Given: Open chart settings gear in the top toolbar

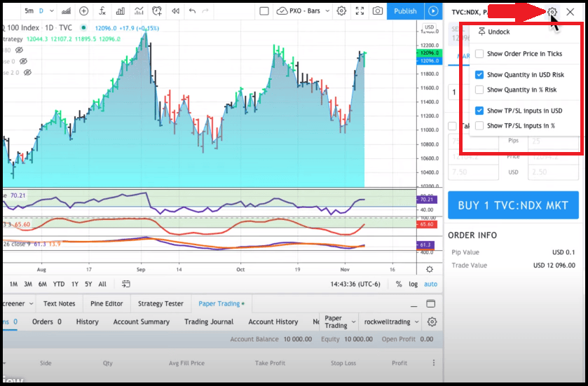Looking at the screenshot, I should pos(341,11).
